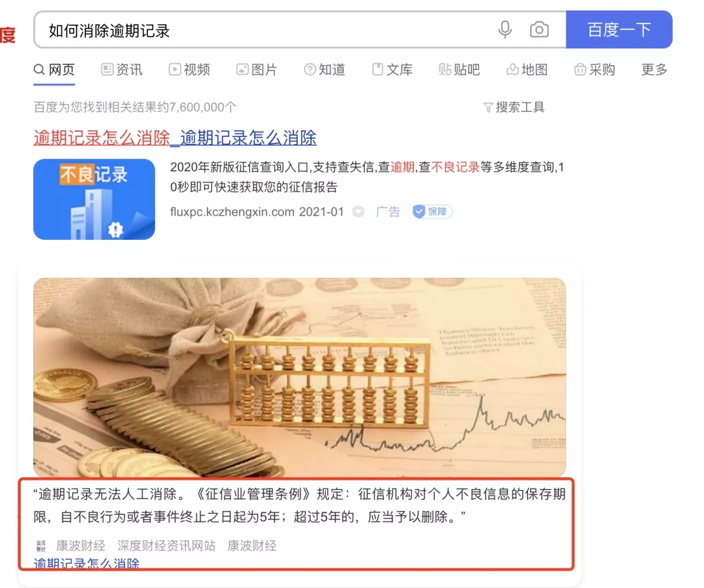Open the 知道 tab
The height and width of the screenshot is (588, 704).
pyautogui.click(x=325, y=70)
